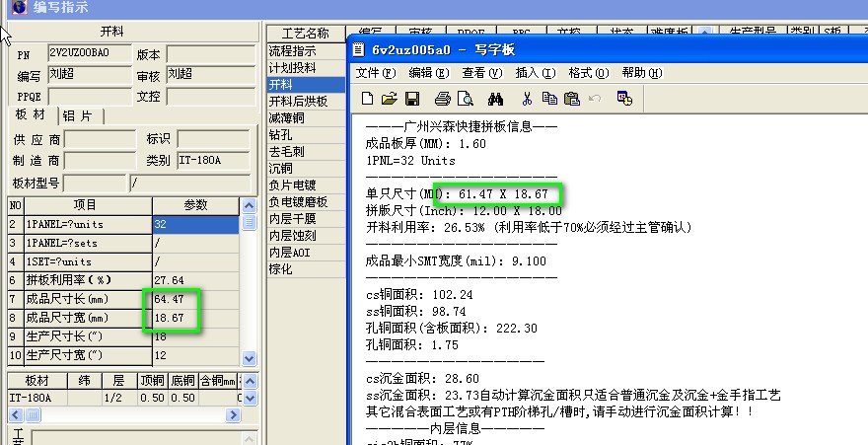This screenshot has height=445, width=868.
Task: Click the 编写指示 window app icon
Action: tap(19, 7)
